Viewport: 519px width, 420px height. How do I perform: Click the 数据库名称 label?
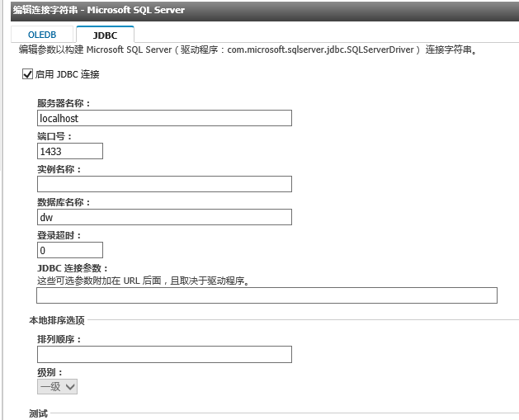pyautogui.click(x=64, y=202)
